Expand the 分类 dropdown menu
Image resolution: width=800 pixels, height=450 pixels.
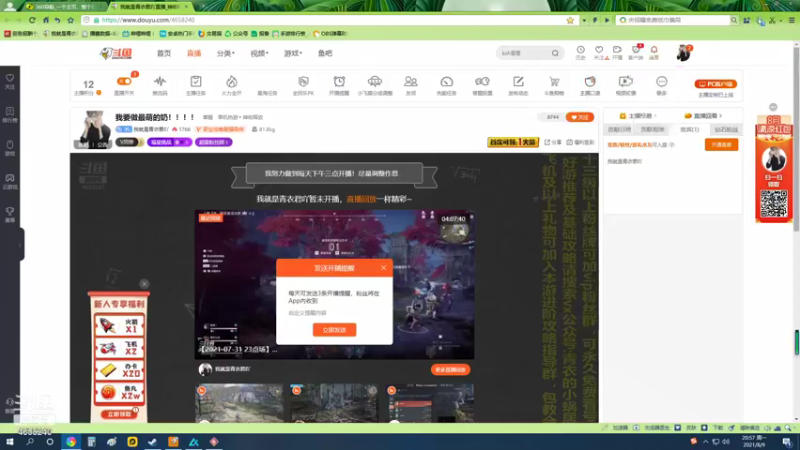pos(226,53)
